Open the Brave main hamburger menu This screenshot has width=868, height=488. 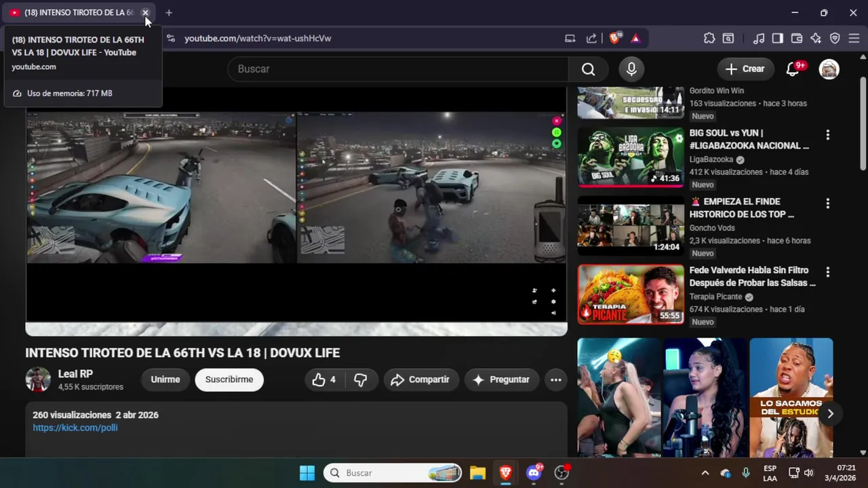854,39
